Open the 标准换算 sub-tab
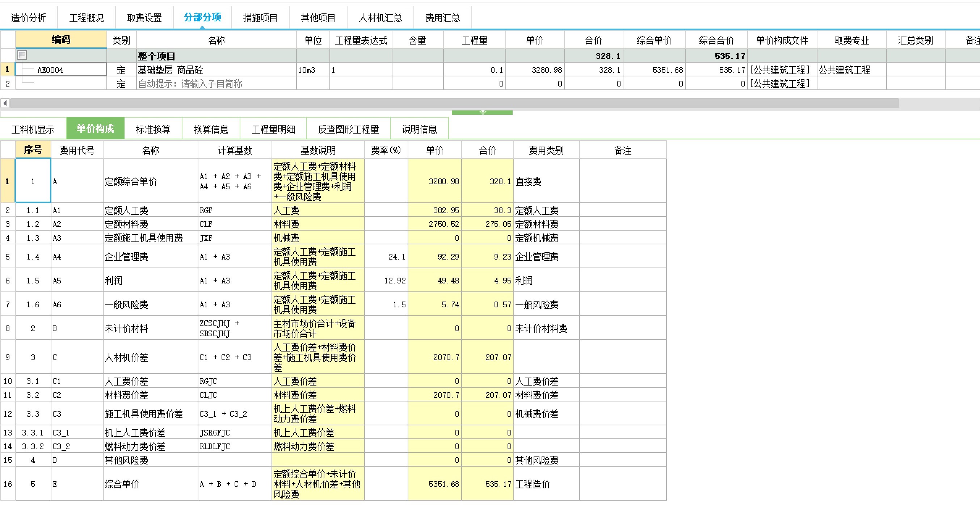Image resolution: width=980 pixels, height=505 pixels. coord(153,129)
